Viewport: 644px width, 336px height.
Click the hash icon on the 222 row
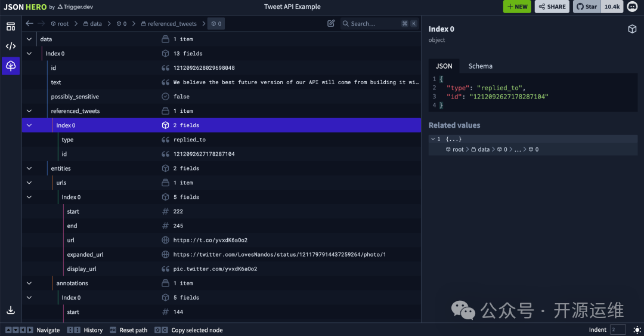click(x=166, y=211)
